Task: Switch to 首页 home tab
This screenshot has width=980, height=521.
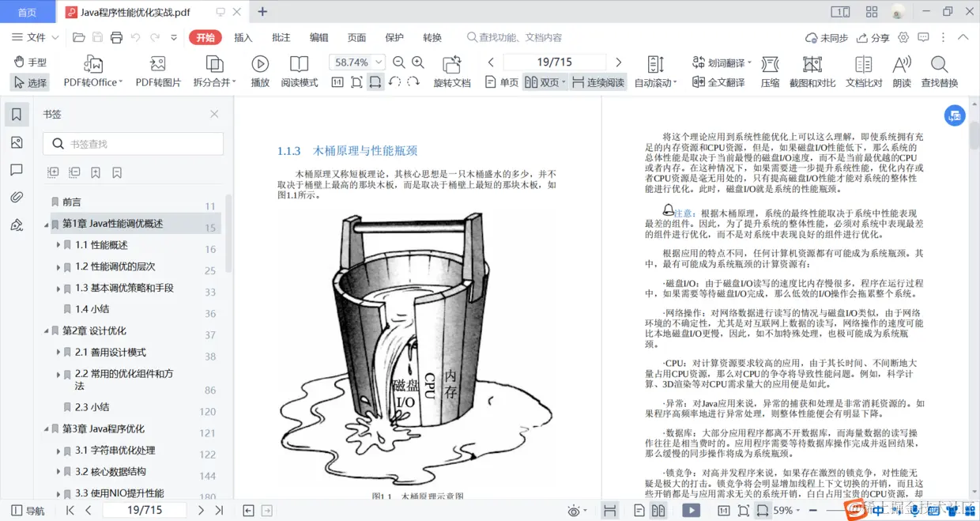Action: [x=27, y=12]
